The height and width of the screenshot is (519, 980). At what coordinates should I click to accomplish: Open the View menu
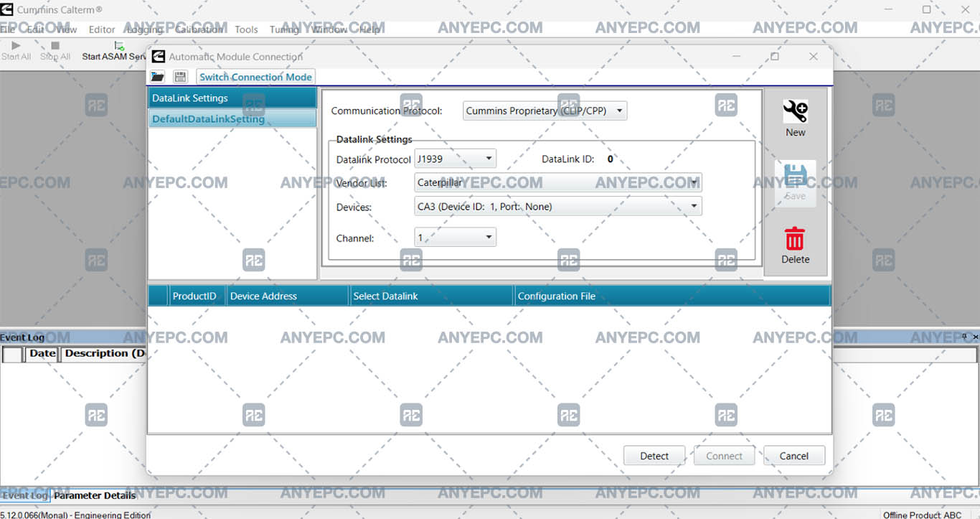(66, 29)
